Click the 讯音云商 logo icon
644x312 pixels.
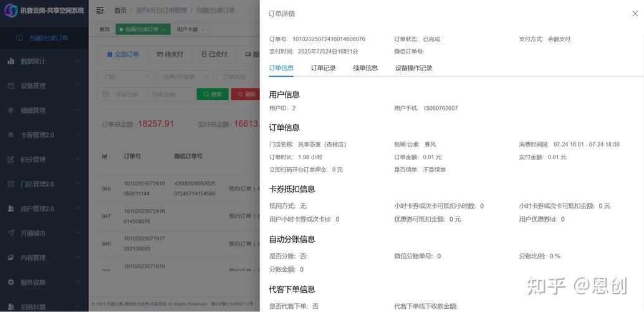11,11
